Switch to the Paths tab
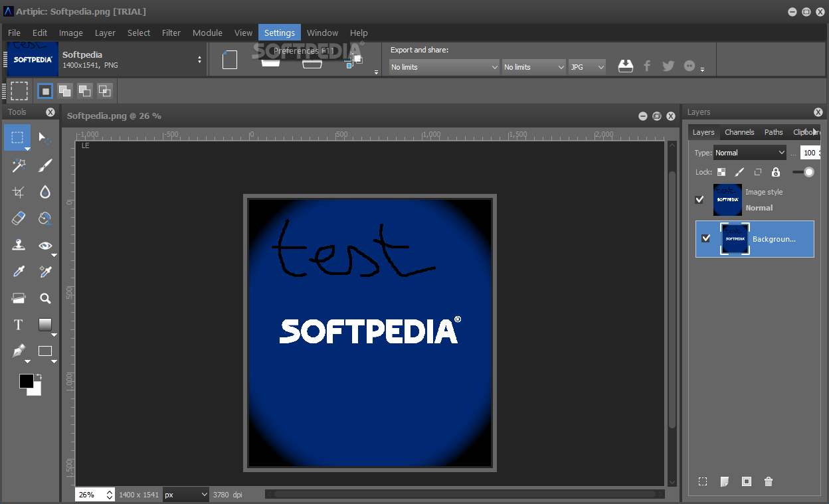 [x=773, y=132]
